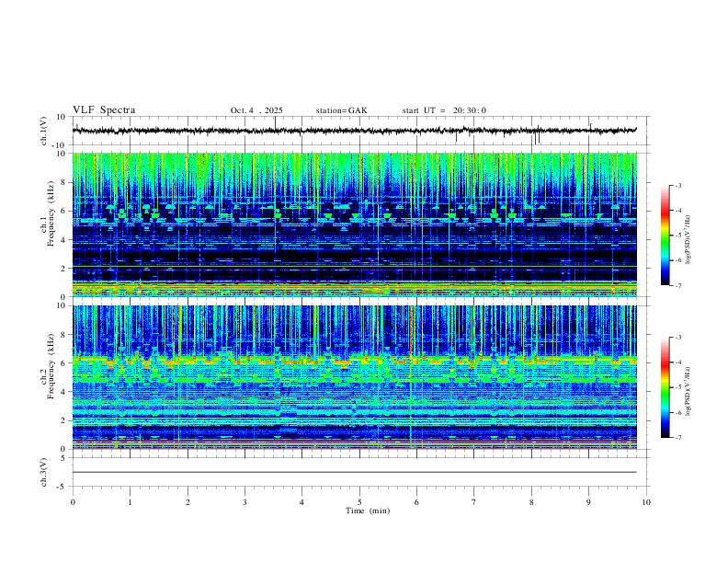Click the "start UT = 20:30:0" text
Image resolution: width=728 pixels, height=563 pixels.
444,110
